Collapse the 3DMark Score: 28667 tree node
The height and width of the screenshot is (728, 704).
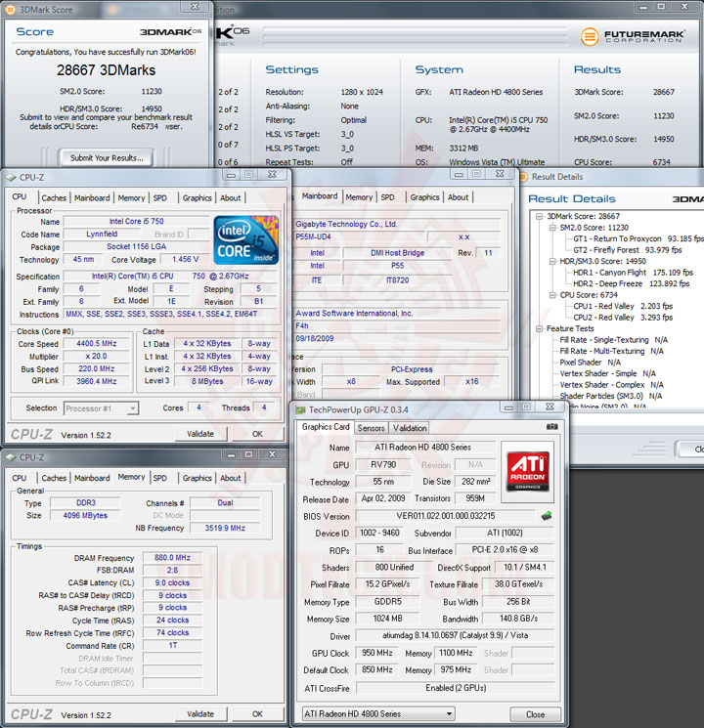point(539,216)
